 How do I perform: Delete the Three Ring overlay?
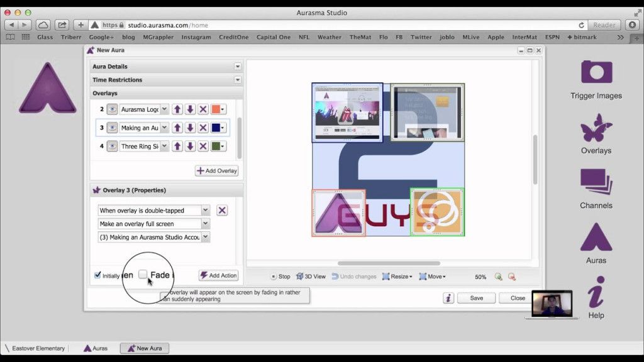(203, 146)
